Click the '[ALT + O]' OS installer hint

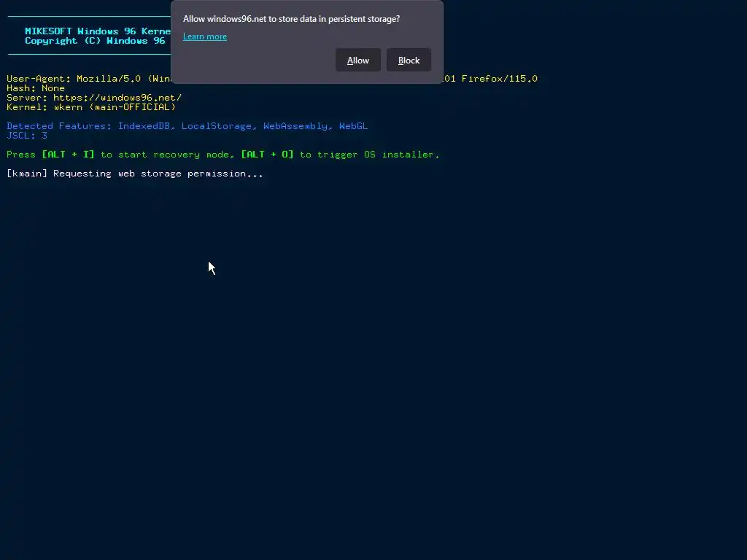coord(267,155)
